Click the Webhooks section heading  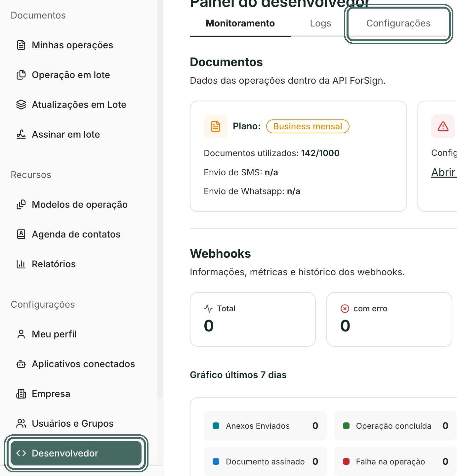click(x=220, y=254)
